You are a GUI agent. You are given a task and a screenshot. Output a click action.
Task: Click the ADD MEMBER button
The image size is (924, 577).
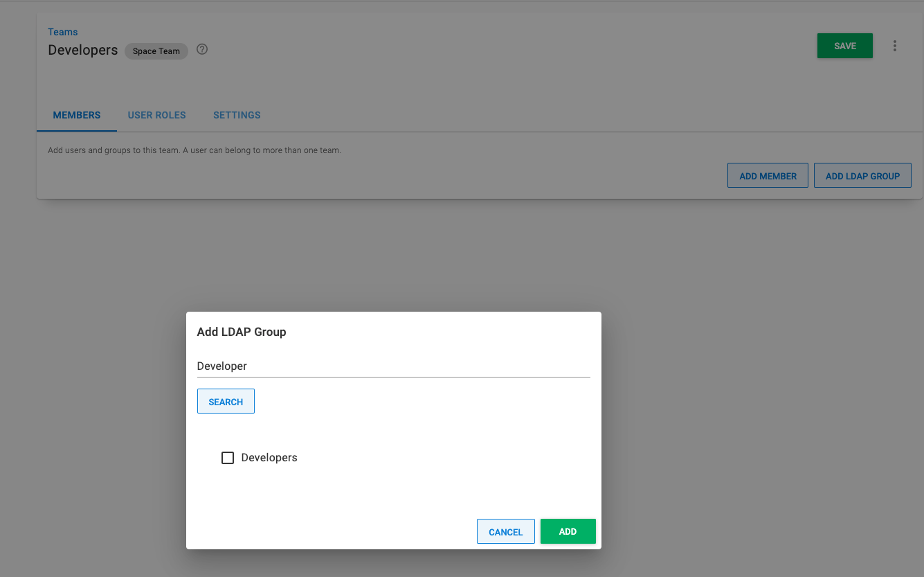pos(768,175)
